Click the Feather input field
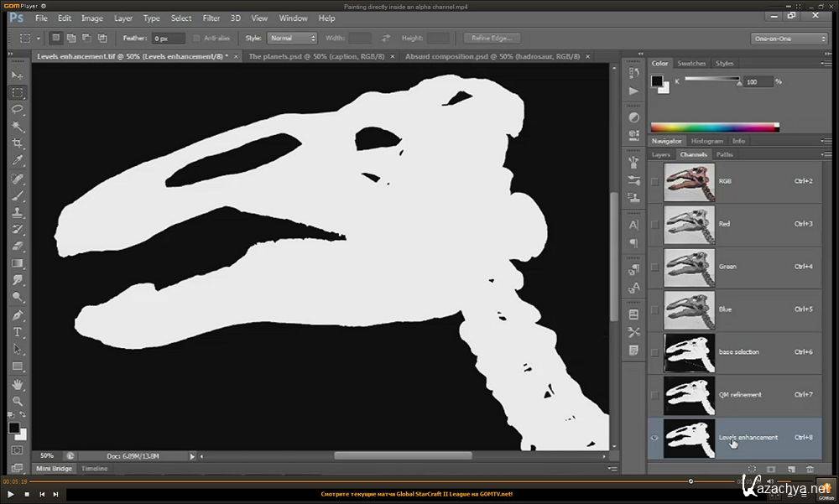 click(169, 38)
